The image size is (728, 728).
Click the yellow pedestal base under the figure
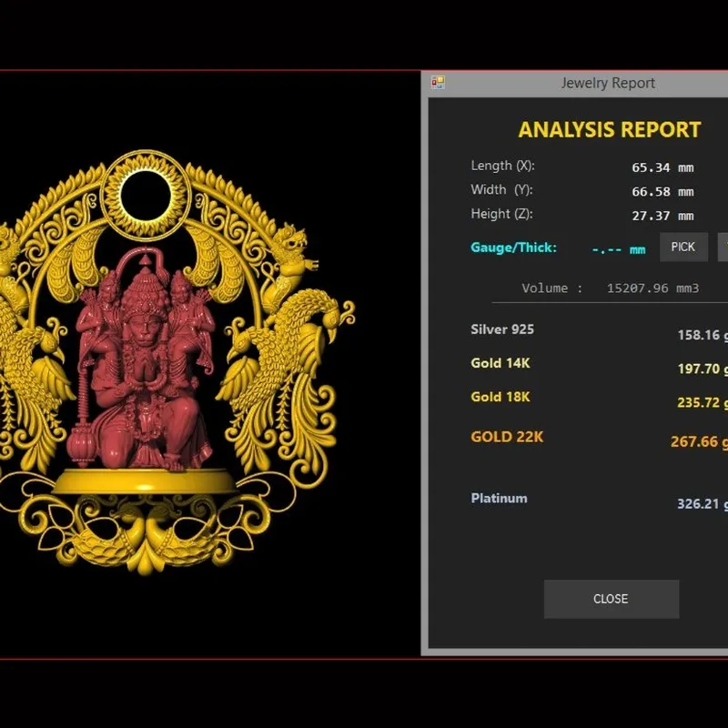click(145, 481)
